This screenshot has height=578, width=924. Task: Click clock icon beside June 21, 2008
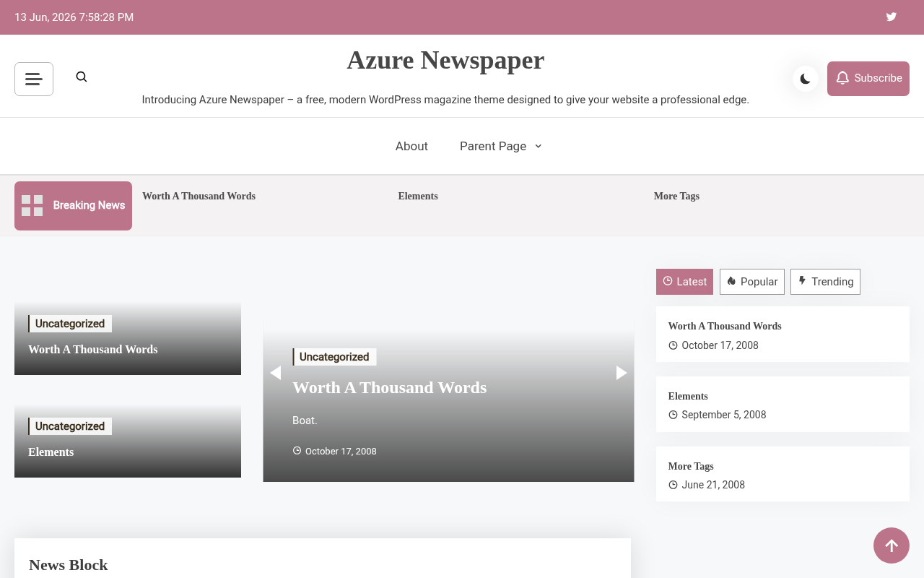pos(673,485)
